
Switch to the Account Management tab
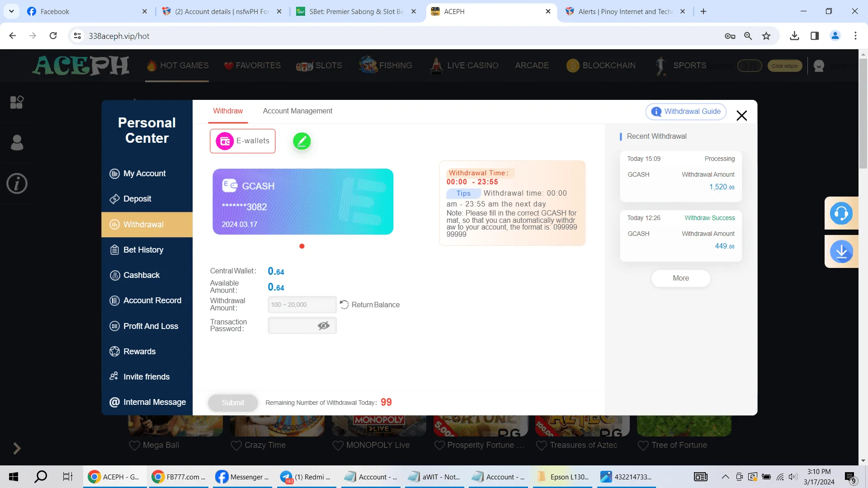coord(297,111)
